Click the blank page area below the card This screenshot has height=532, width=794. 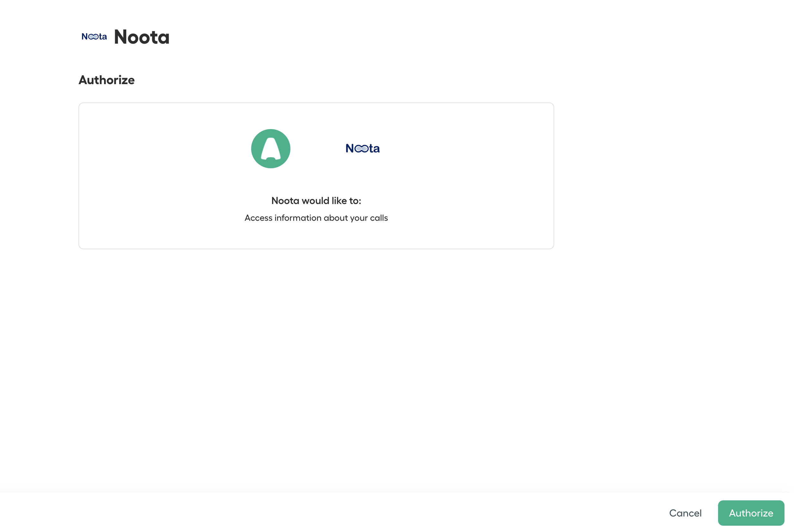(316, 356)
